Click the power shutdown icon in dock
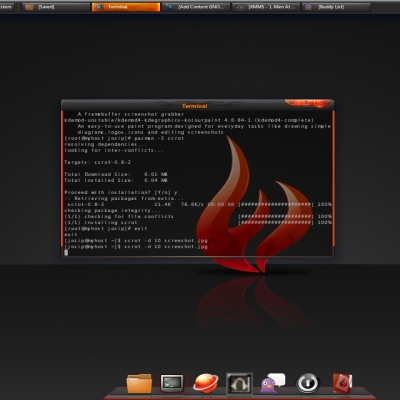 pyautogui.click(x=308, y=383)
